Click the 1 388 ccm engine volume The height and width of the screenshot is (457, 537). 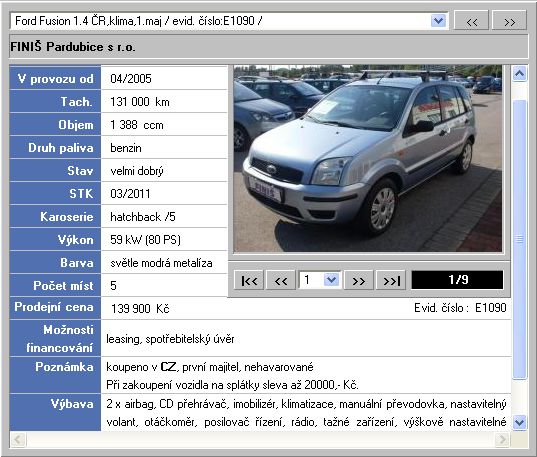coord(137,125)
